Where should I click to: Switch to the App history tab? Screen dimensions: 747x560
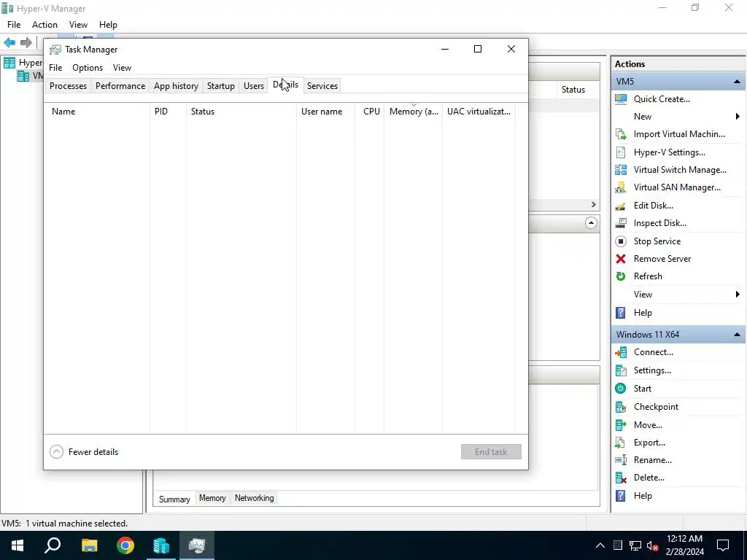click(176, 86)
